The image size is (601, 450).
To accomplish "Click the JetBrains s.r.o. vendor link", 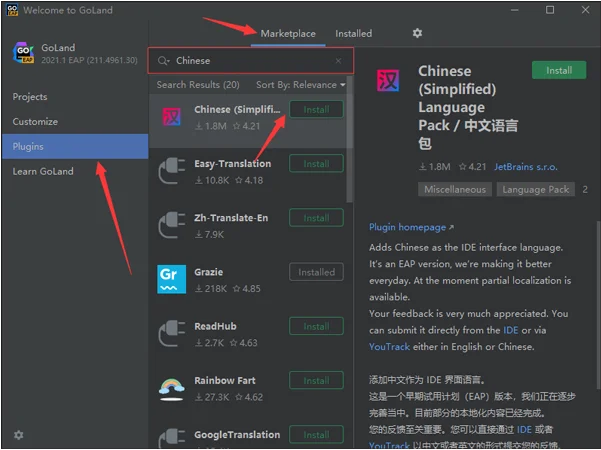I will pos(525,167).
